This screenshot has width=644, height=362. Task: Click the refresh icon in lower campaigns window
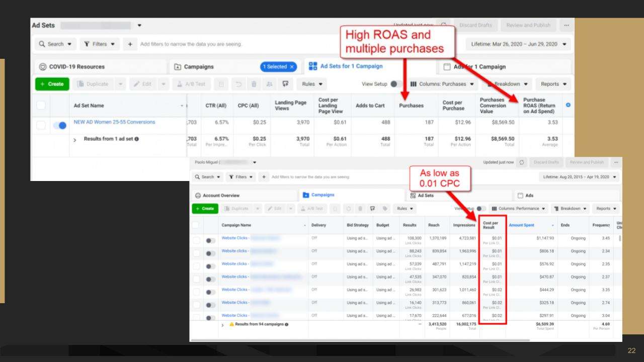(x=521, y=162)
